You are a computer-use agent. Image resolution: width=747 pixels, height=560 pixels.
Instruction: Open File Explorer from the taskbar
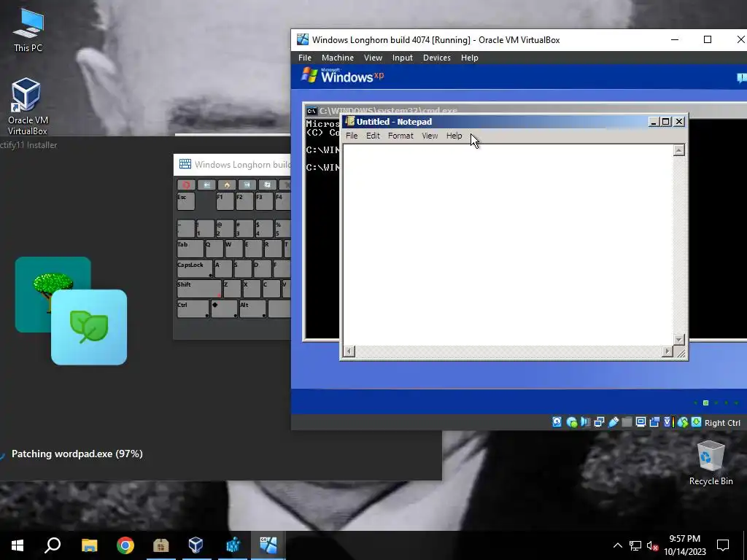89,545
